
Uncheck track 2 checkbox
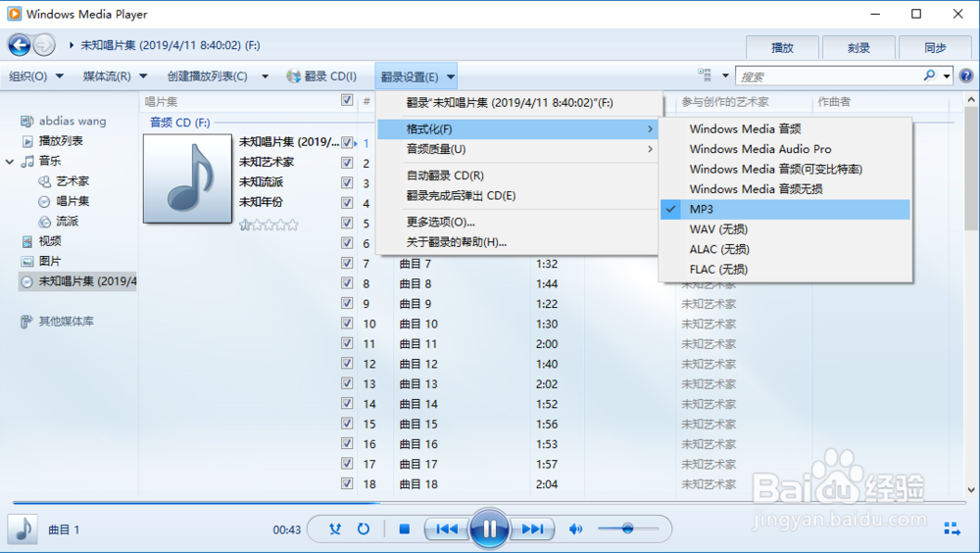[347, 163]
